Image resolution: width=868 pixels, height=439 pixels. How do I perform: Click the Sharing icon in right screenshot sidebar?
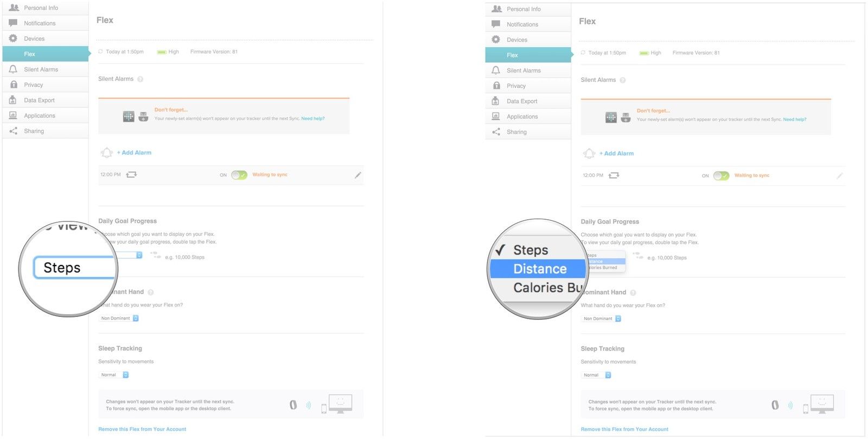click(x=496, y=132)
